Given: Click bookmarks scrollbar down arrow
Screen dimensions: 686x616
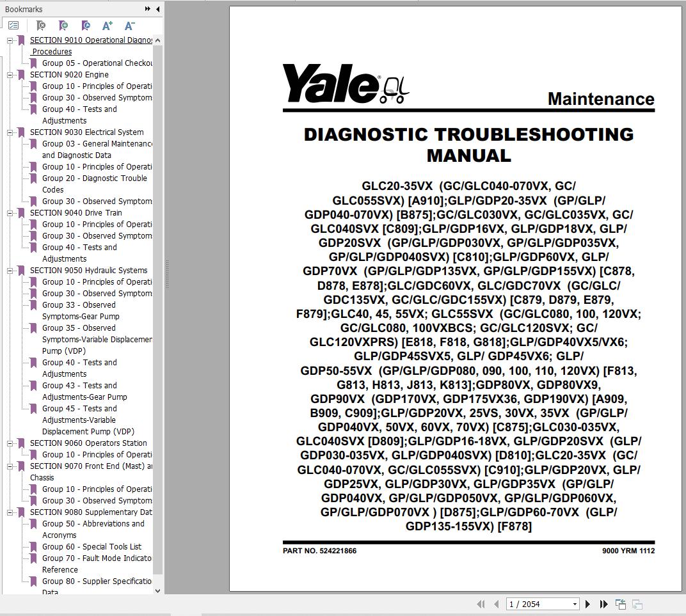Looking at the screenshot, I should 158,590.
